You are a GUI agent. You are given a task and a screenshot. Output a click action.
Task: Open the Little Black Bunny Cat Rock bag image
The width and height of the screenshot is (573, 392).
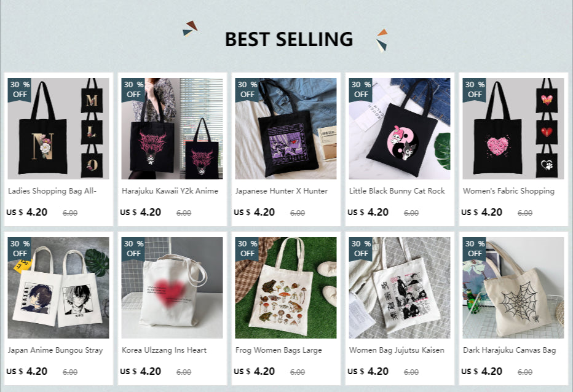[400, 128]
